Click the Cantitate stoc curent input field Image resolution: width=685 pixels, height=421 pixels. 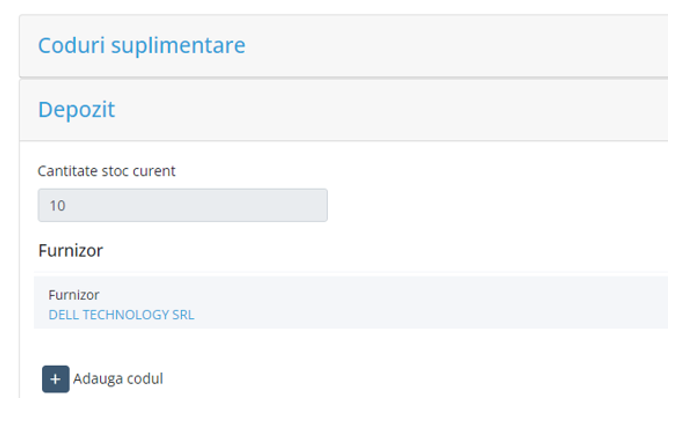point(182,205)
